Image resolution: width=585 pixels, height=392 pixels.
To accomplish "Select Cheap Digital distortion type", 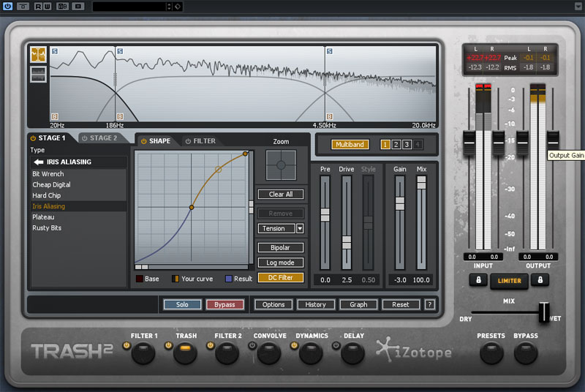I will point(79,184).
